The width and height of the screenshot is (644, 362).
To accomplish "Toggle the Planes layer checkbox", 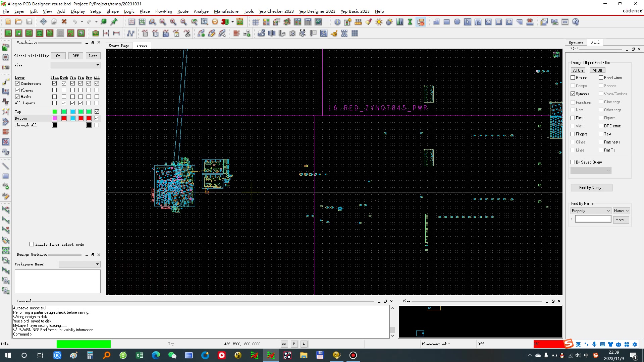I will (17, 90).
